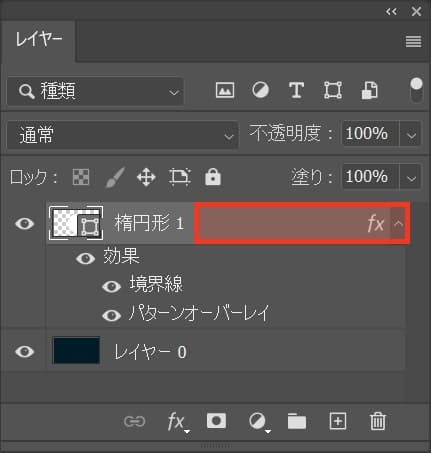Click the delete layer trash icon
431x453 pixels.
click(x=378, y=421)
